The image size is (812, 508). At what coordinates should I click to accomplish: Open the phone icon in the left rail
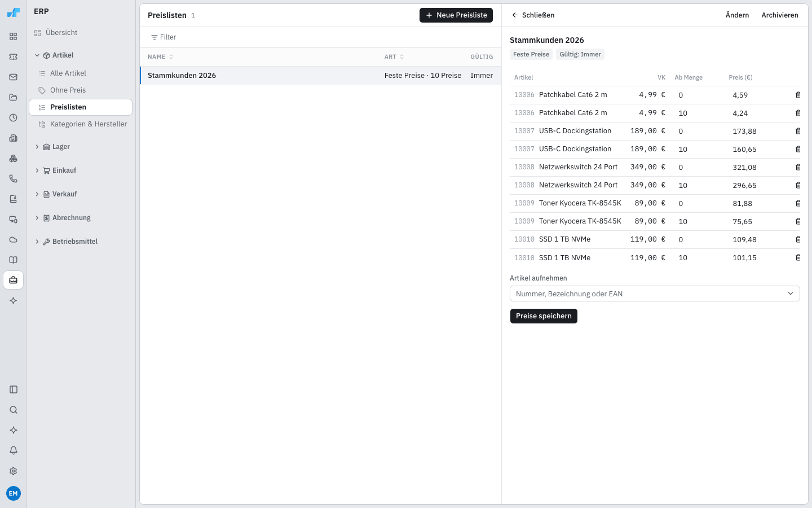pyautogui.click(x=14, y=179)
